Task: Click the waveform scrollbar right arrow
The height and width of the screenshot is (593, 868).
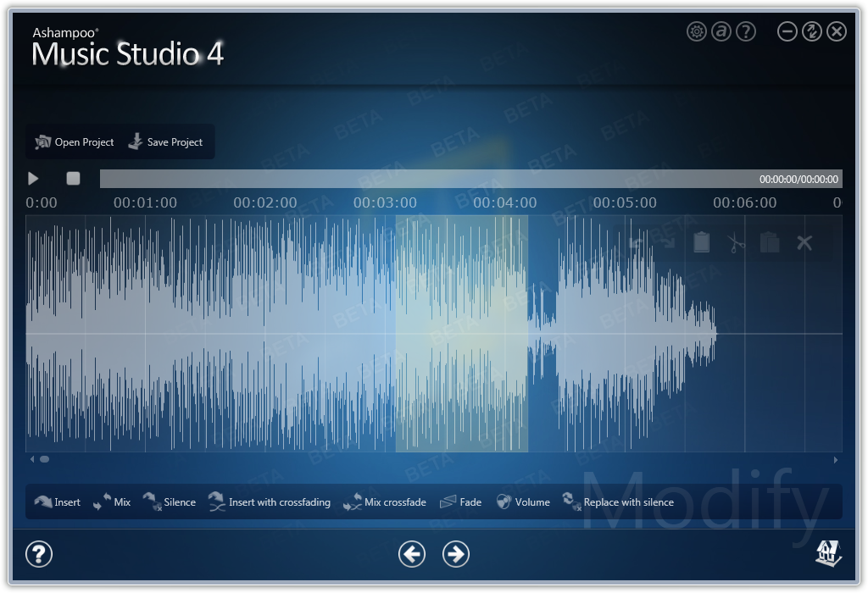Action: [835, 460]
